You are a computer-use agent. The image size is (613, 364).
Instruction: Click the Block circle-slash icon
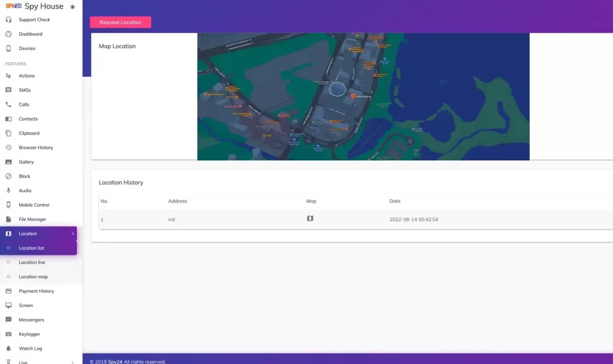[8, 177]
